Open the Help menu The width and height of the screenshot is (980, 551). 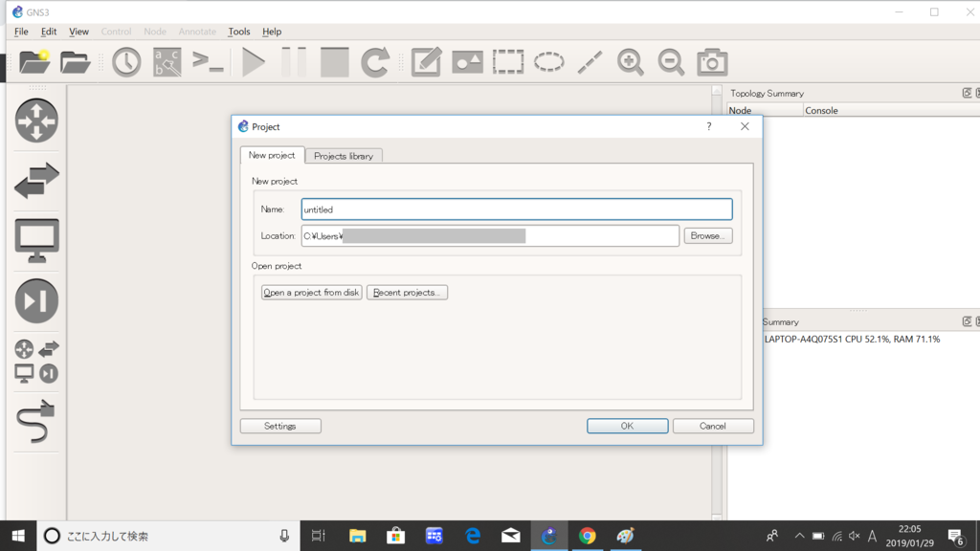tap(271, 32)
